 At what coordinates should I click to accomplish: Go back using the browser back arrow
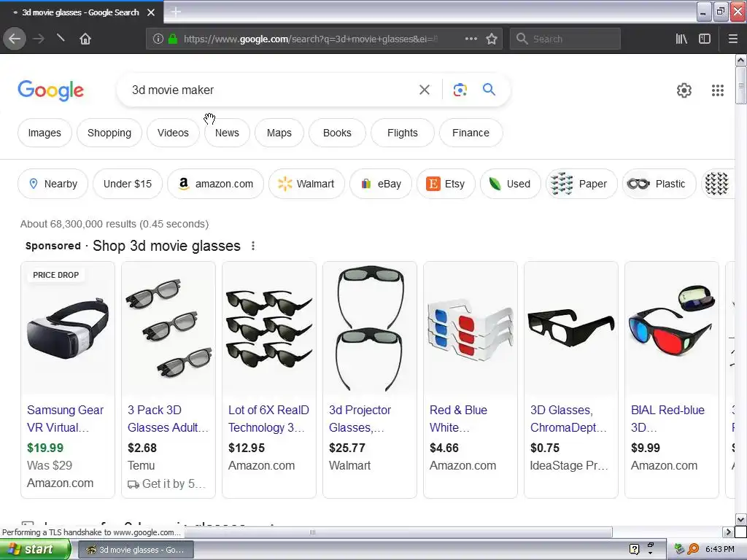tap(15, 39)
